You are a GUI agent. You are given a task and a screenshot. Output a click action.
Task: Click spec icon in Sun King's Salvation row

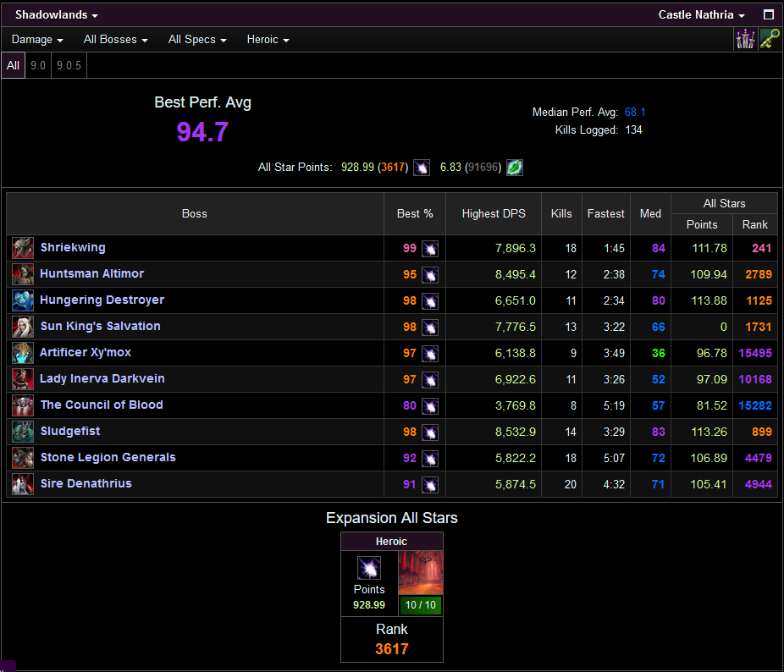(430, 327)
